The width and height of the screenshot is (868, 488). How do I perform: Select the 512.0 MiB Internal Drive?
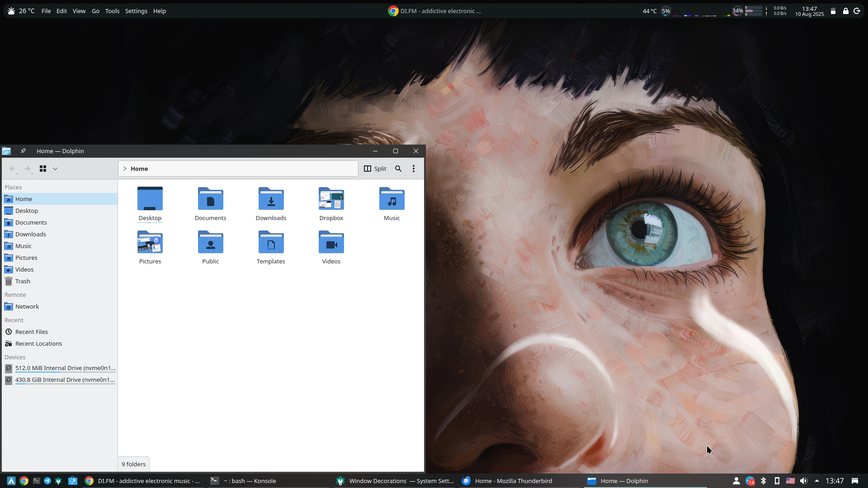pos(60,368)
